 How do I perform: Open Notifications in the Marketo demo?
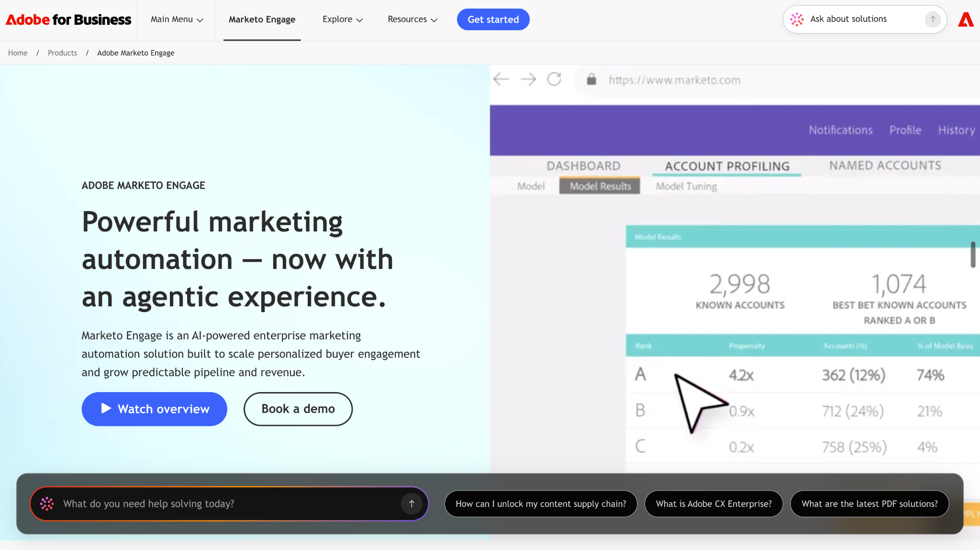(x=840, y=130)
